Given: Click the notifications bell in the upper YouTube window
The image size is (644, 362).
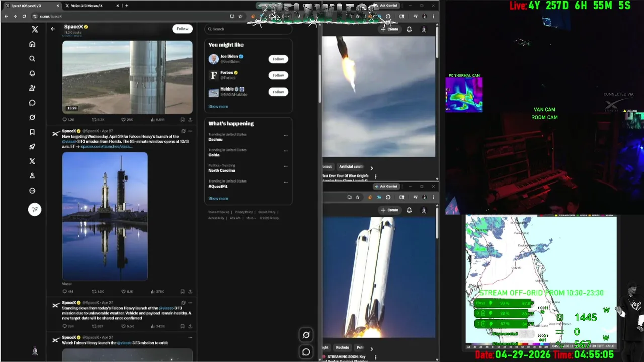Looking at the screenshot, I should click(409, 29).
